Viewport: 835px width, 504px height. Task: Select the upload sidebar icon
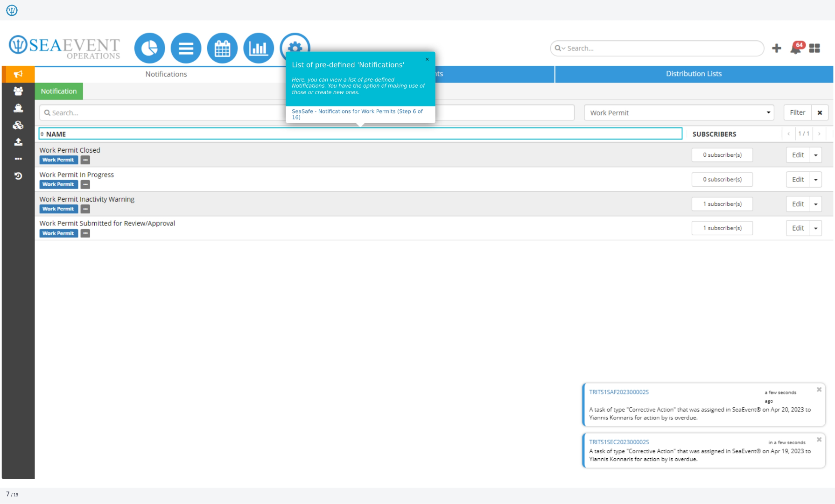pos(18,142)
